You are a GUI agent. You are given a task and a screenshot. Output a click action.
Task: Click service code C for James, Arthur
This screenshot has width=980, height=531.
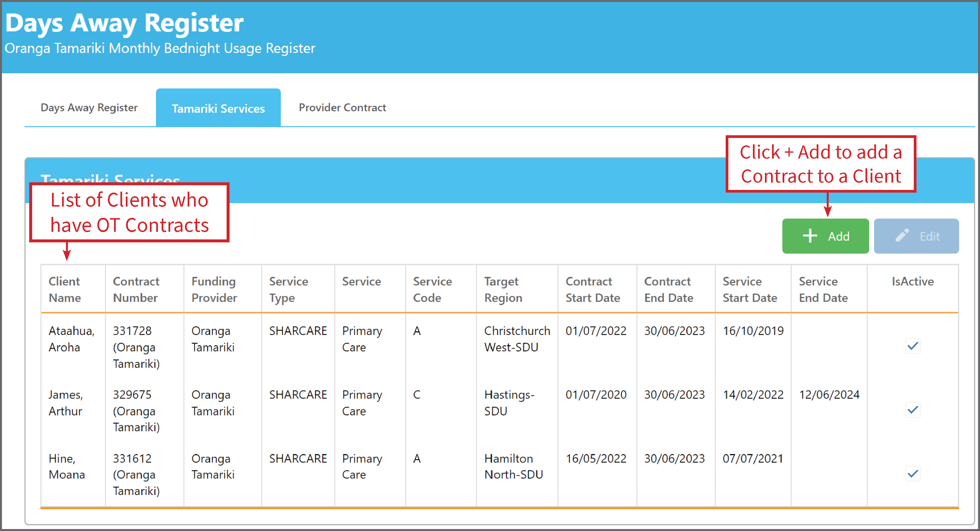[x=417, y=395]
